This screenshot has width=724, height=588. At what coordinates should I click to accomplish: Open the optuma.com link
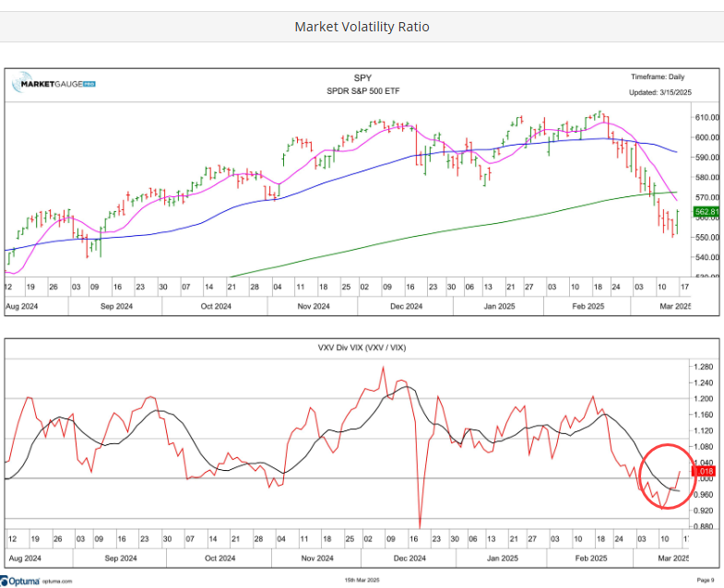[61, 580]
